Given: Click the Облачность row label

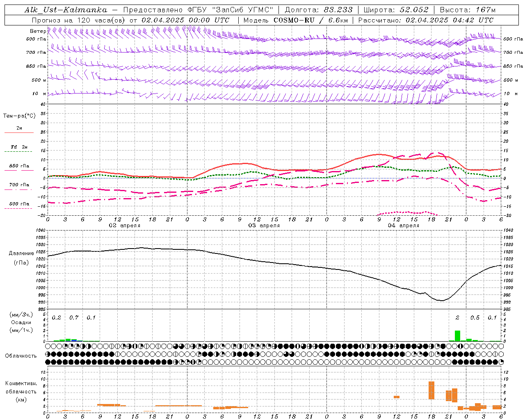Looking at the screenshot, I should point(21,356).
